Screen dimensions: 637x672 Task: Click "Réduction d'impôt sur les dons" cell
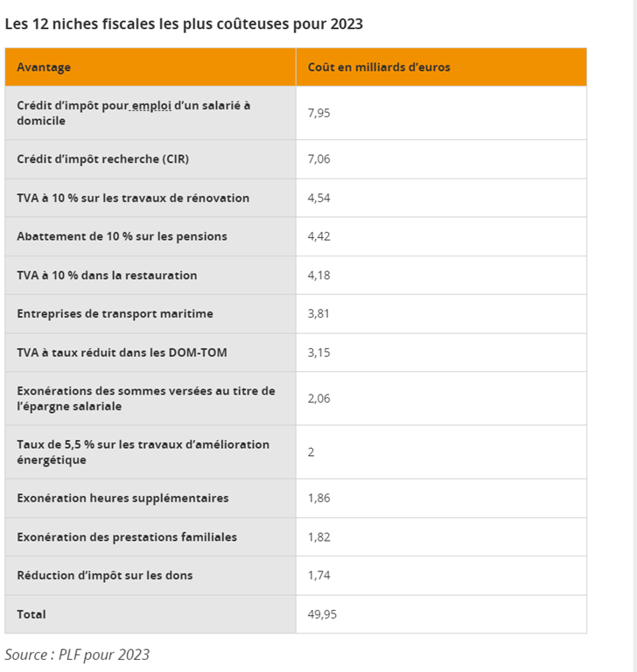(x=105, y=575)
